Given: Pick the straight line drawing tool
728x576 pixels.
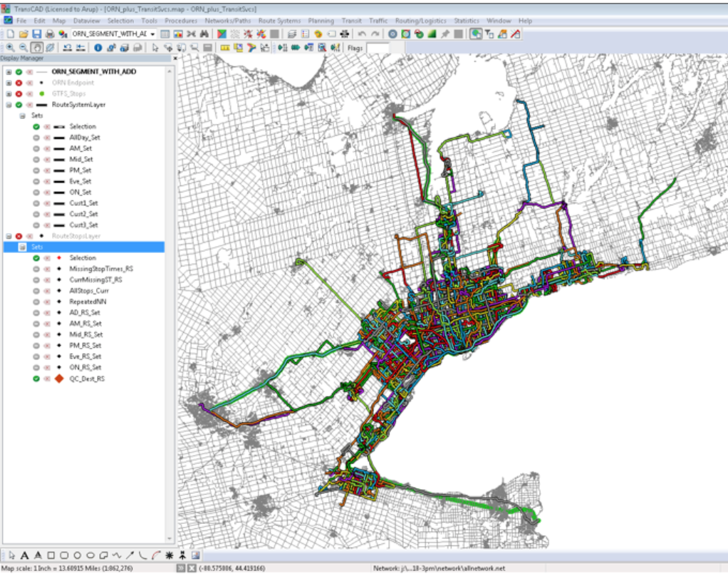Looking at the screenshot, I should 130,555.
